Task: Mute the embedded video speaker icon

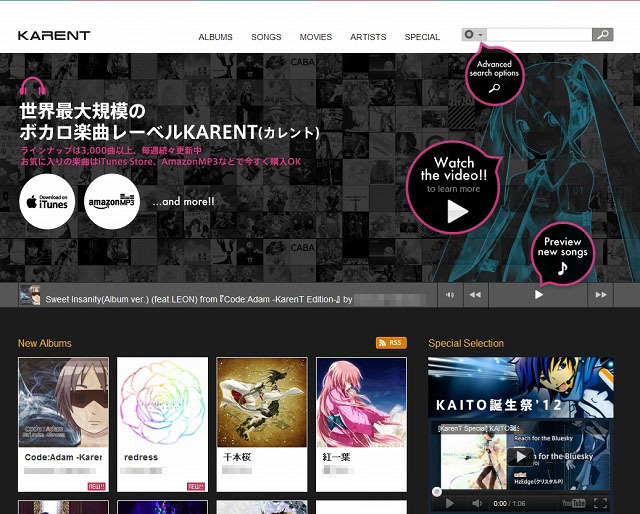Action: [x=476, y=503]
